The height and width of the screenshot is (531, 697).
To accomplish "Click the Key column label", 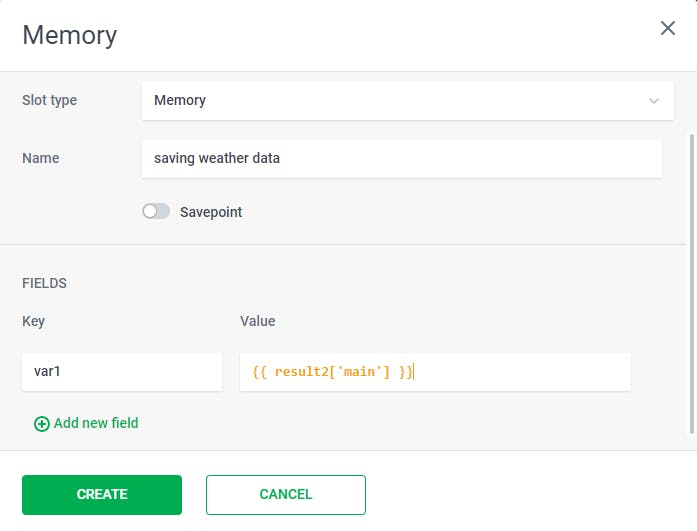I will point(33,321).
